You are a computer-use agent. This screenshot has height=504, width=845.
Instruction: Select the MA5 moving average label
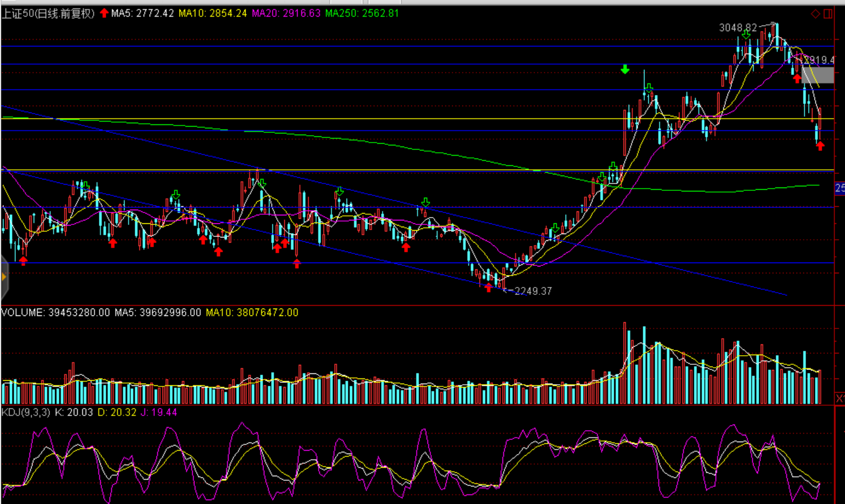coord(143,13)
